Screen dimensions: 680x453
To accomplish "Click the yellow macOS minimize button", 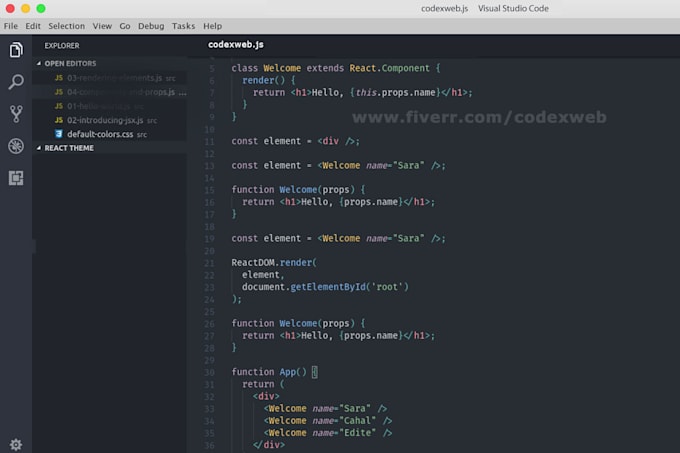I will pyautogui.click(x=26, y=8).
